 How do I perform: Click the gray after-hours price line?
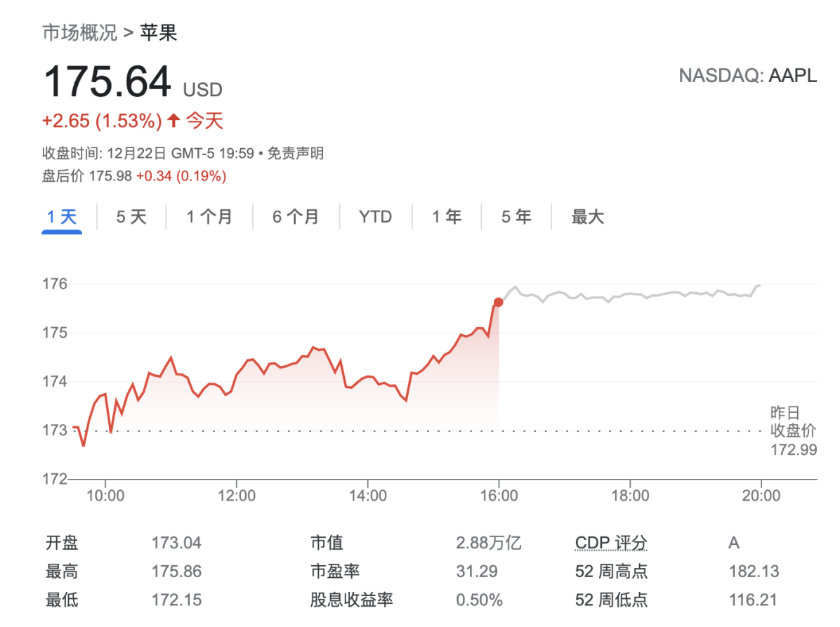pos(632,293)
